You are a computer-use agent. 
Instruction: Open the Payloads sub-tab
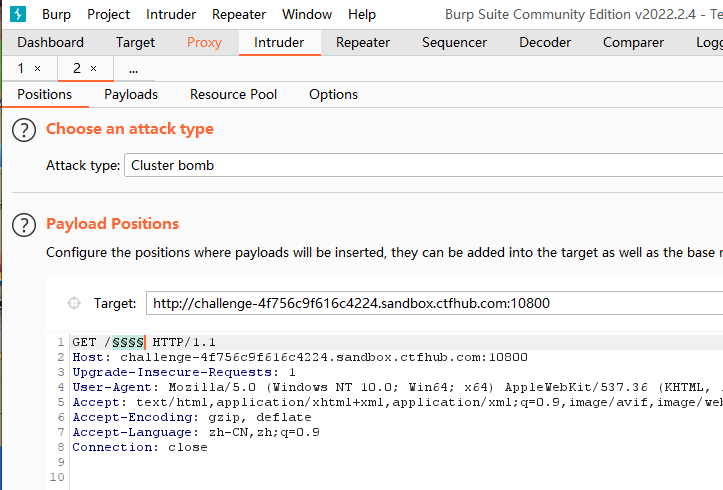click(x=131, y=94)
